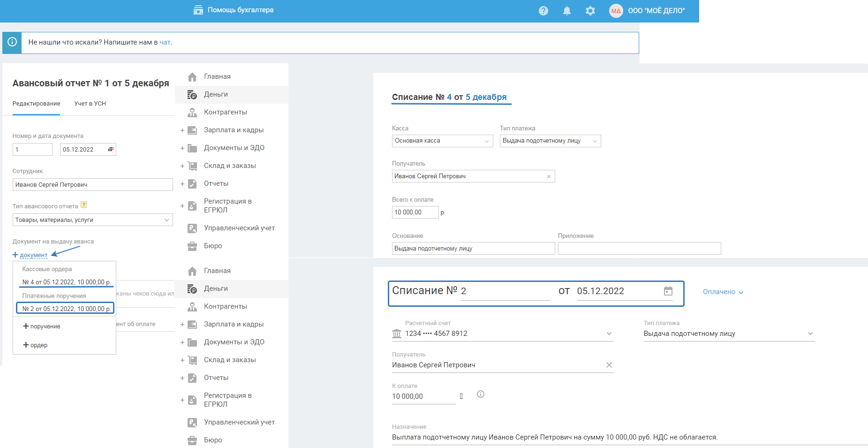Expand Зарплата и кадры in the upper menu
This screenshot has height=448, width=868.
click(182, 130)
